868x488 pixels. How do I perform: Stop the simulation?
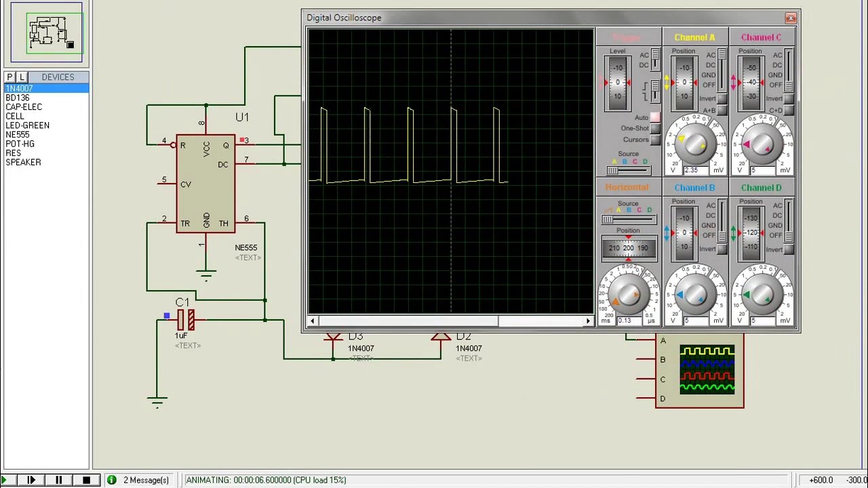(86, 480)
